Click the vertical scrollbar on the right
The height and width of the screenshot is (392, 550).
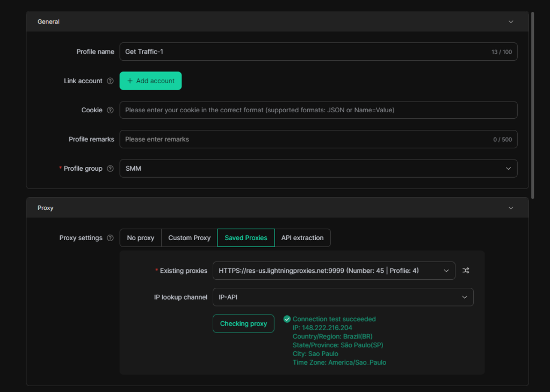pos(532,105)
